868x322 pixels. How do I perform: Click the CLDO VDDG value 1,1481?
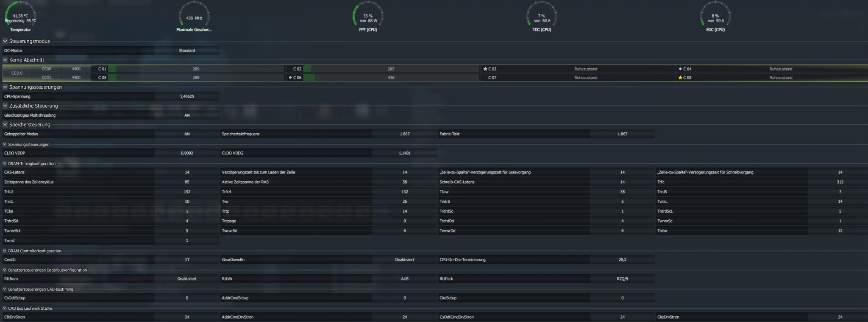pyautogui.click(x=405, y=153)
